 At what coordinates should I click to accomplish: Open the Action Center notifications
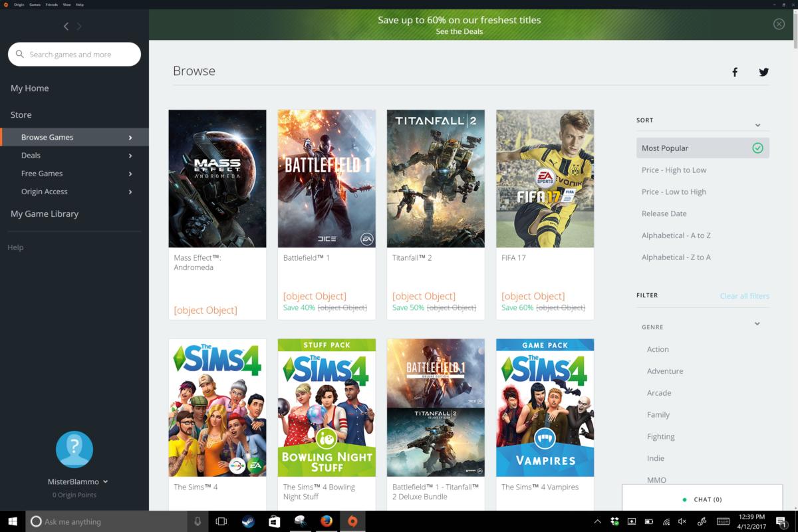click(x=782, y=522)
